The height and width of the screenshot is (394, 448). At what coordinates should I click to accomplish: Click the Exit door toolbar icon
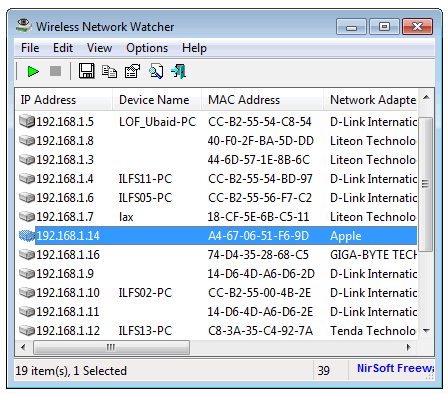(178, 71)
